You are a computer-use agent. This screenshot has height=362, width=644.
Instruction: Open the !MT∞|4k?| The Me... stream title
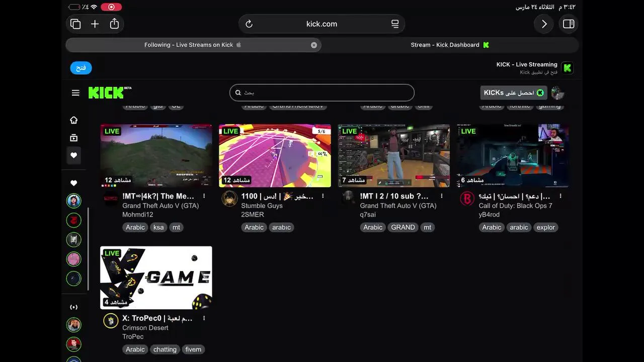click(158, 196)
